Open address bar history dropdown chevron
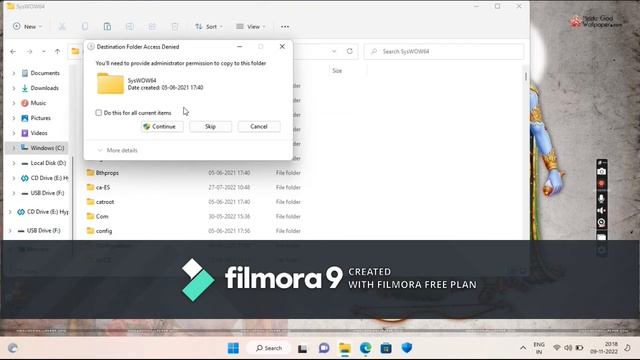The width and height of the screenshot is (640, 360). [x=334, y=51]
